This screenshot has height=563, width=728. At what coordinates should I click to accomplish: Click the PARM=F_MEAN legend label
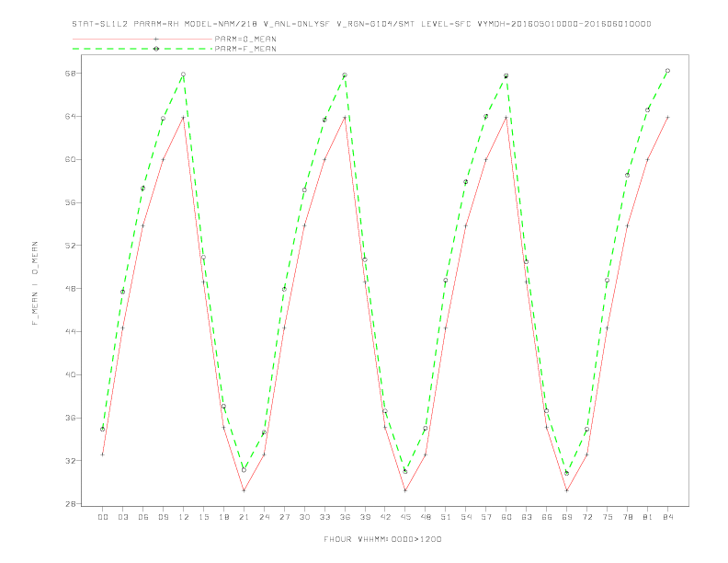pyautogui.click(x=245, y=49)
